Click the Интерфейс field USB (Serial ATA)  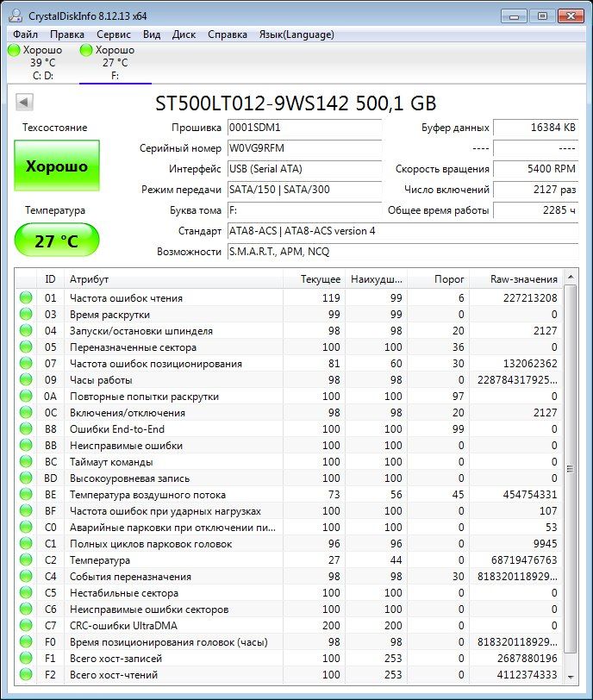(x=304, y=169)
